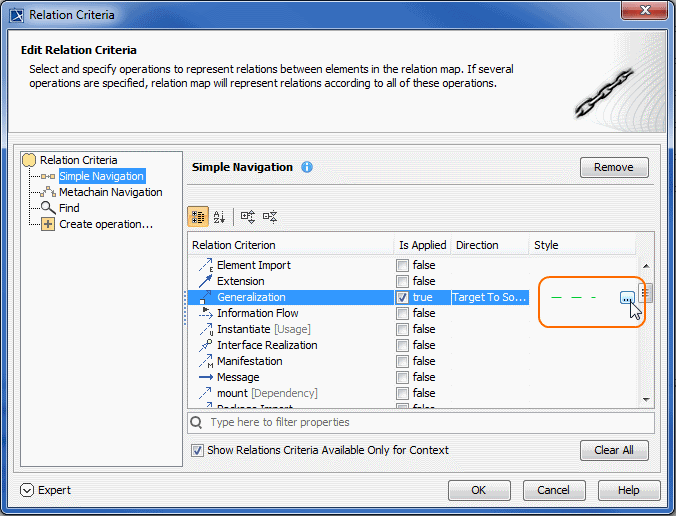Screen dimensions: 676x516
Task: Click the table vertical scrollbar thumb
Action: (645, 293)
